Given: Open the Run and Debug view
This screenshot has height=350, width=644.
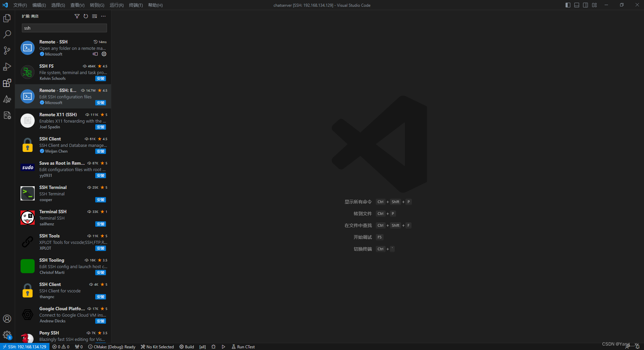Looking at the screenshot, I should tap(7, 67).
